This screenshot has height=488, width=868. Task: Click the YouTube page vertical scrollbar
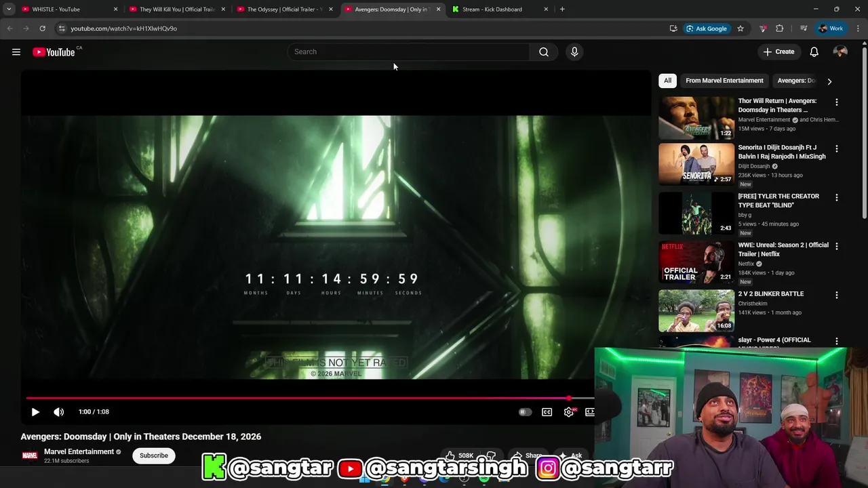(864, 133)
